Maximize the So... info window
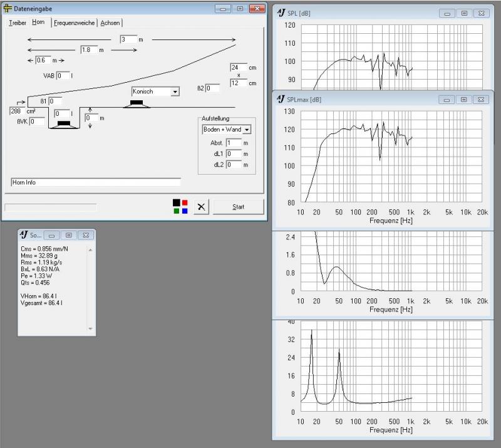Screen dimensions: 501x448 click(x=69, y=236)
